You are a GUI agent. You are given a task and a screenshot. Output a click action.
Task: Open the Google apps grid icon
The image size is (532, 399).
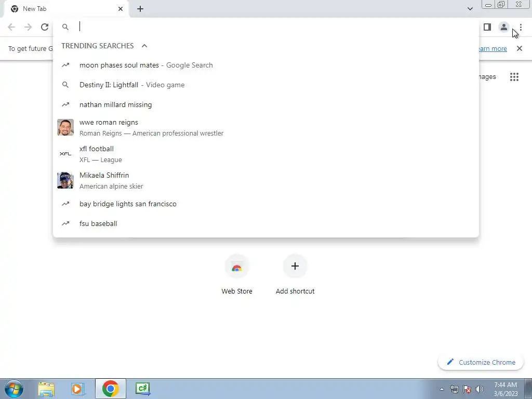(x=514, y=77)
